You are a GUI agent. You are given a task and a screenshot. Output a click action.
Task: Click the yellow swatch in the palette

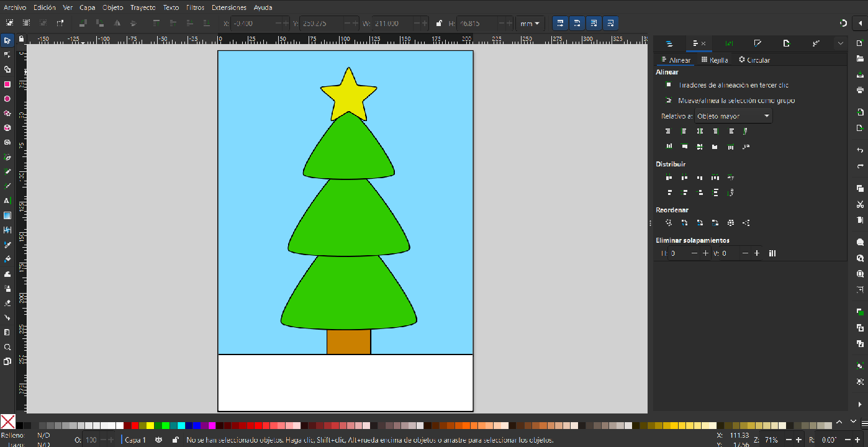coord(150,426)
